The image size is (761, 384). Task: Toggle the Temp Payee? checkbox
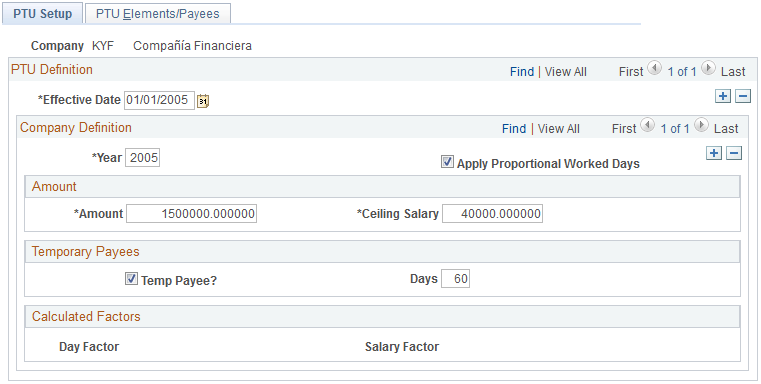tap(131, 278)
